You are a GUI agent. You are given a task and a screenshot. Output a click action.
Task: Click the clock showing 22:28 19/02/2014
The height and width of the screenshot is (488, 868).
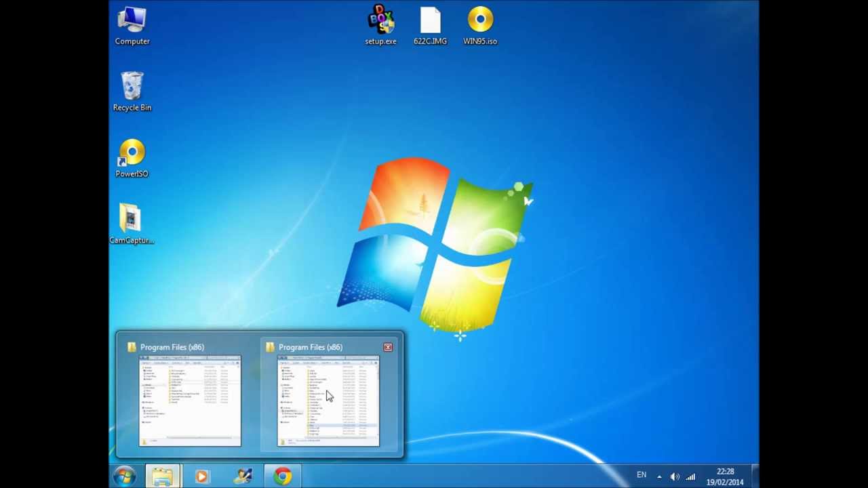point(725,476)
